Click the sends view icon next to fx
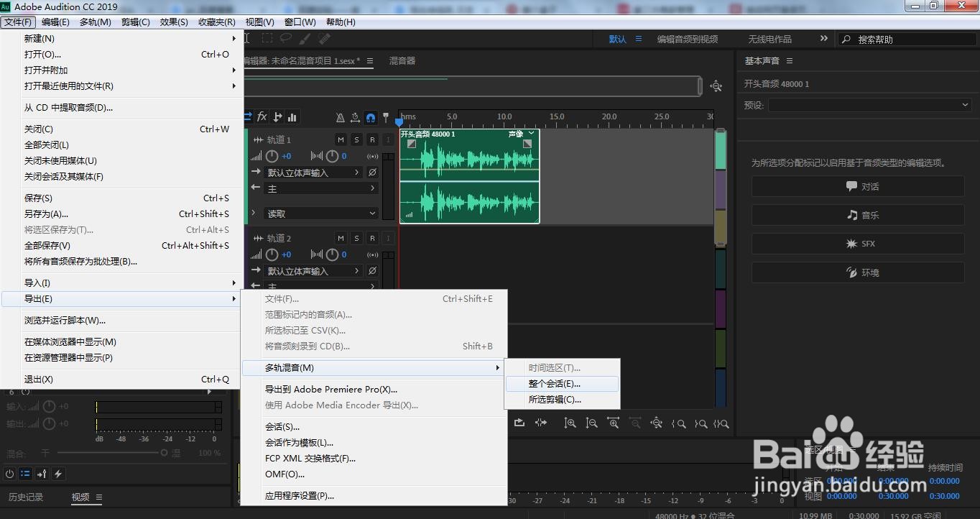Screen dimensions: 980x519 [x=278, y=116]
